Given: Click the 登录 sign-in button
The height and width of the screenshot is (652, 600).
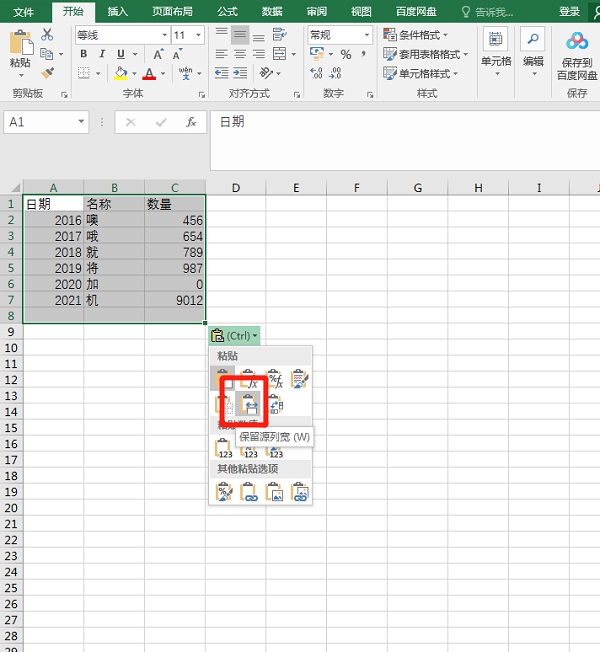Looking at the screenshot, I should click(x=570, y=11).
